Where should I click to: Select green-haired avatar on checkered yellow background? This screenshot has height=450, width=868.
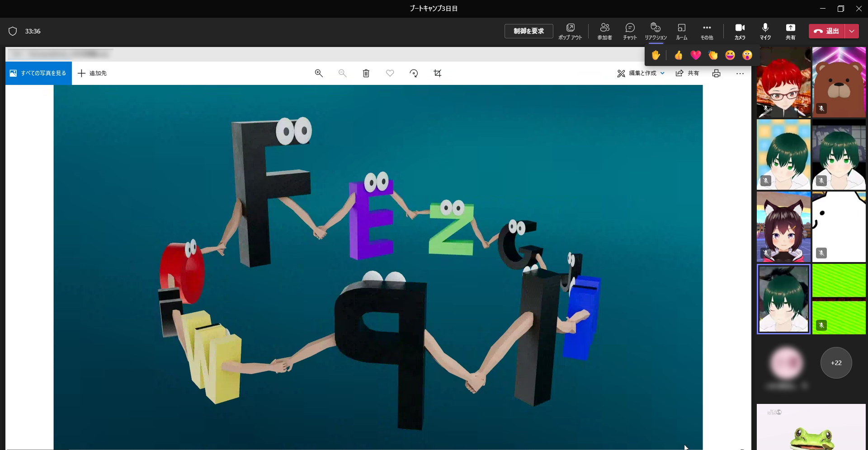pos(783,155)
